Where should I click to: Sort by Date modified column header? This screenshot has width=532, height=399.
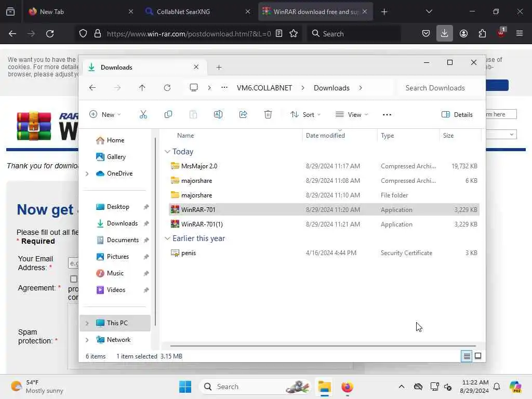pyautogui.click(x=339, y=136)
